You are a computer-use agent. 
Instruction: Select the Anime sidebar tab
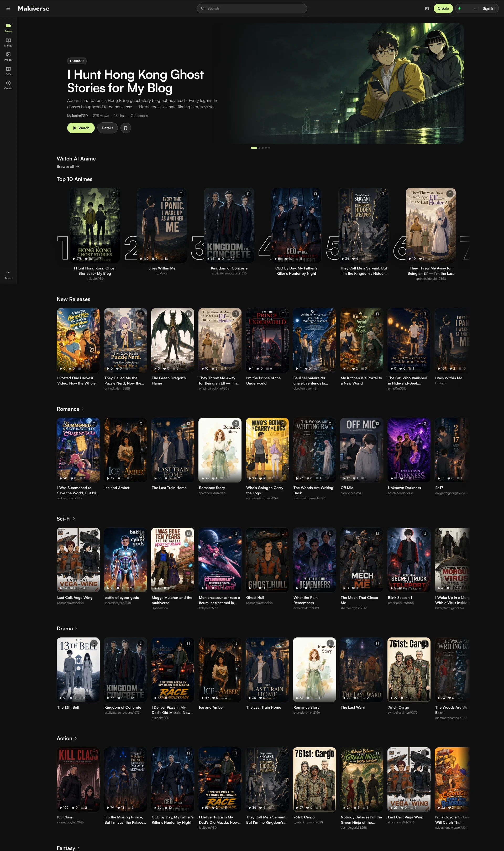point(8,28)
